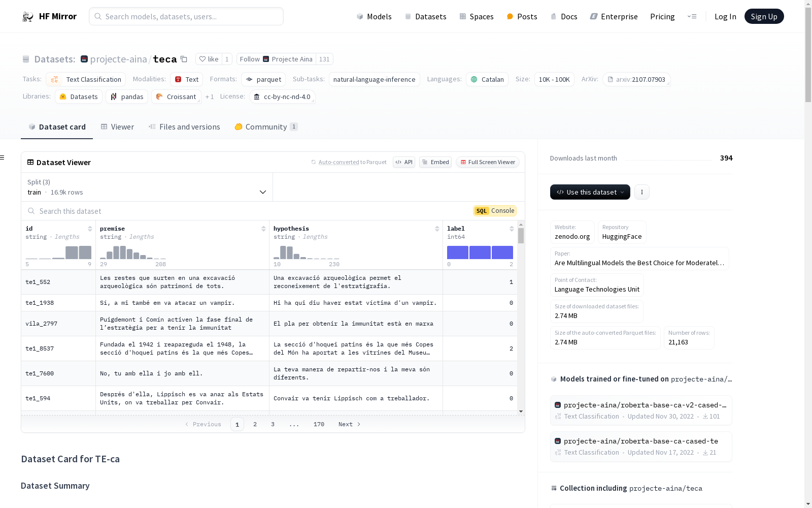Open Docs in navigation
Viewport: 812px width, 508px height.
[x=564, y=17]
